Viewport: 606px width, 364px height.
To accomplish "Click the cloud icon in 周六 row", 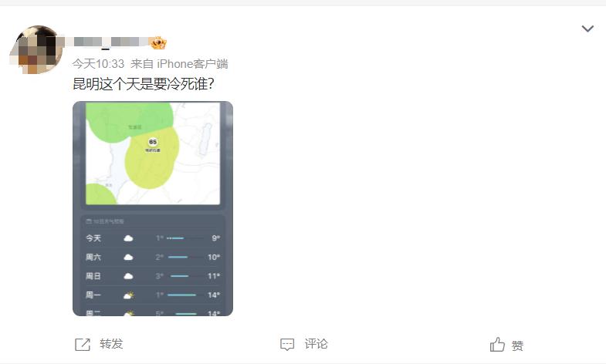I will 128,257.
